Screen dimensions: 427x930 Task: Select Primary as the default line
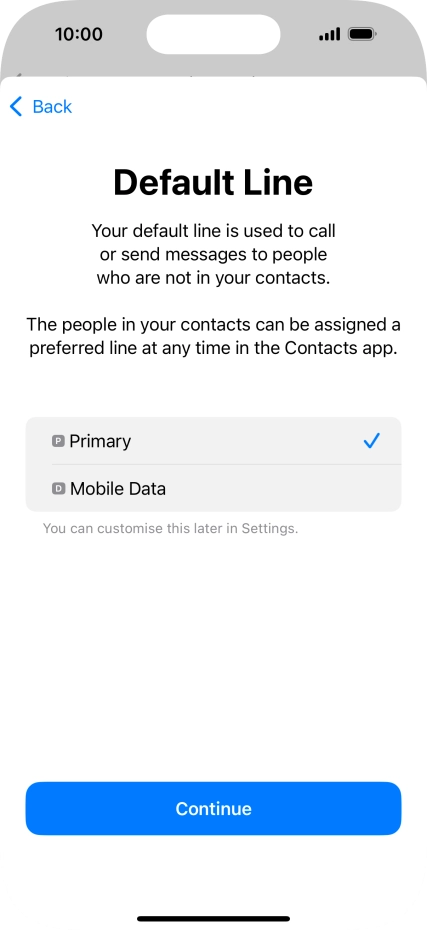(x=214, y=441)
